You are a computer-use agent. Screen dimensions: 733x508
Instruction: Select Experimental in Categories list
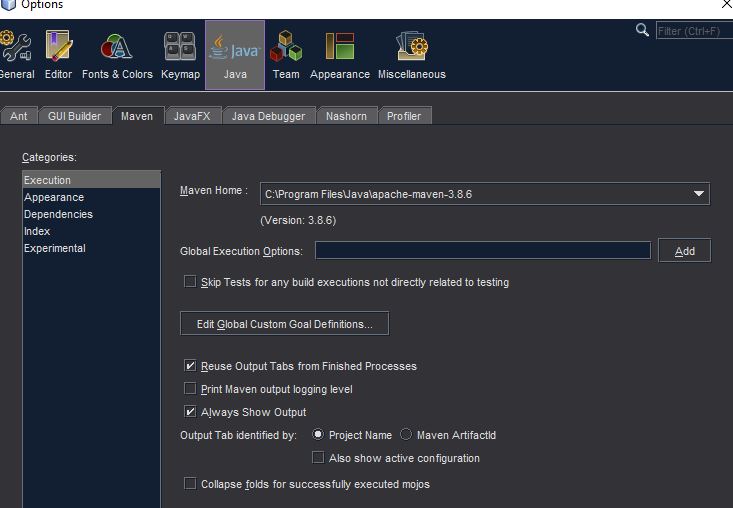[x=91, y=248]
